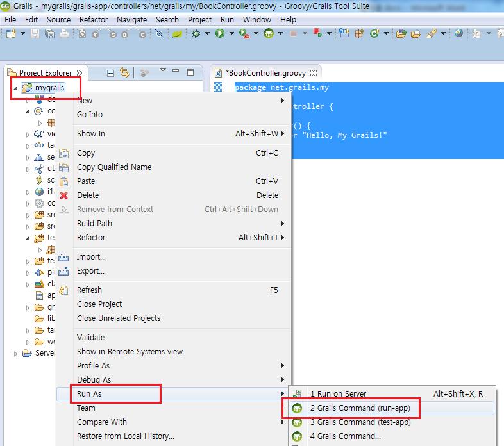Collapse the mygrails project tree node
The width and height of the screenshot is (504, 446).
pos(15,88)
